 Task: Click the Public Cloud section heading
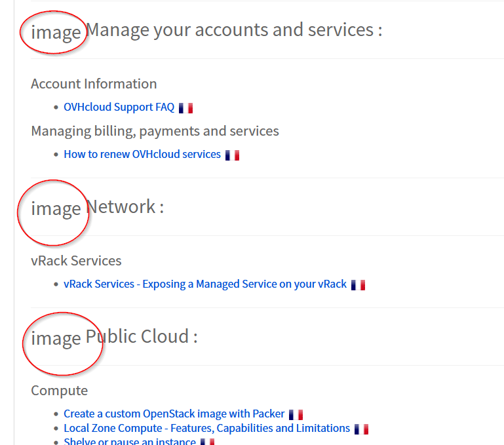tap(142, 337)
